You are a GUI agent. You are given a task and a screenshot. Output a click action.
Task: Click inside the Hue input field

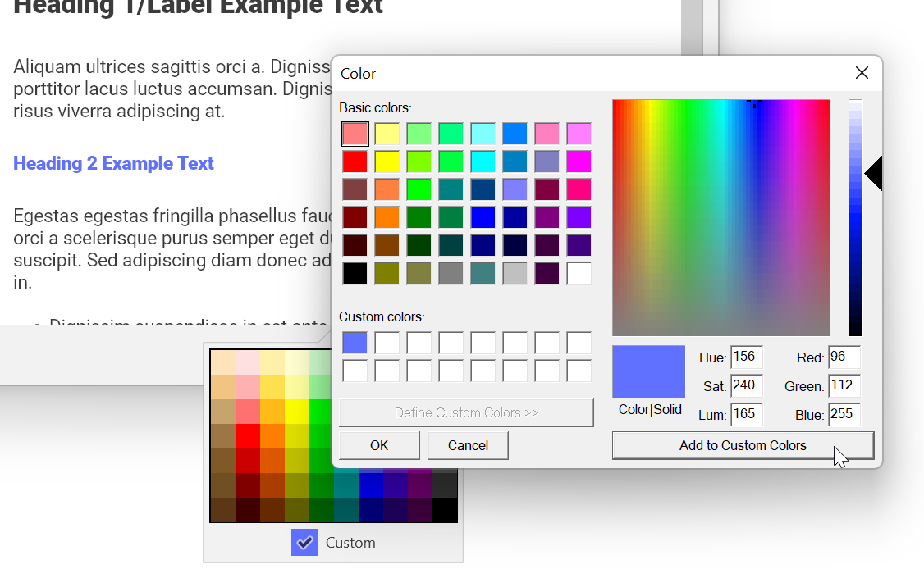coord(746,357)
